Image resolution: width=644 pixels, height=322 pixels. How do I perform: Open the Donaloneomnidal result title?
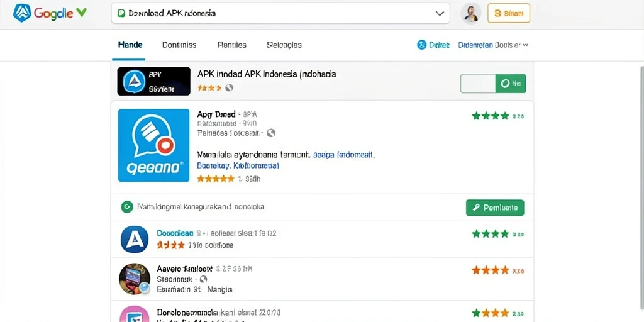pos(189,313)
